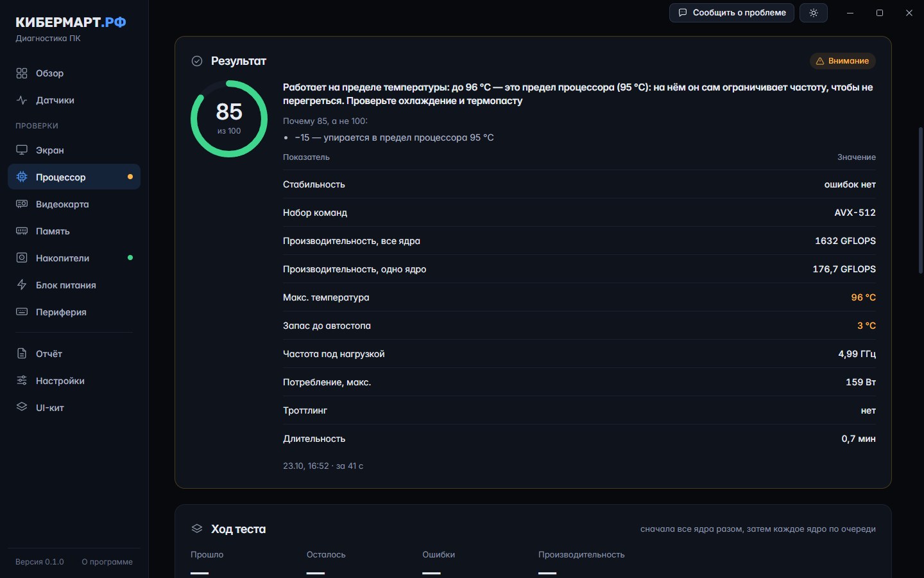Click the Макс. температура row

579,297
